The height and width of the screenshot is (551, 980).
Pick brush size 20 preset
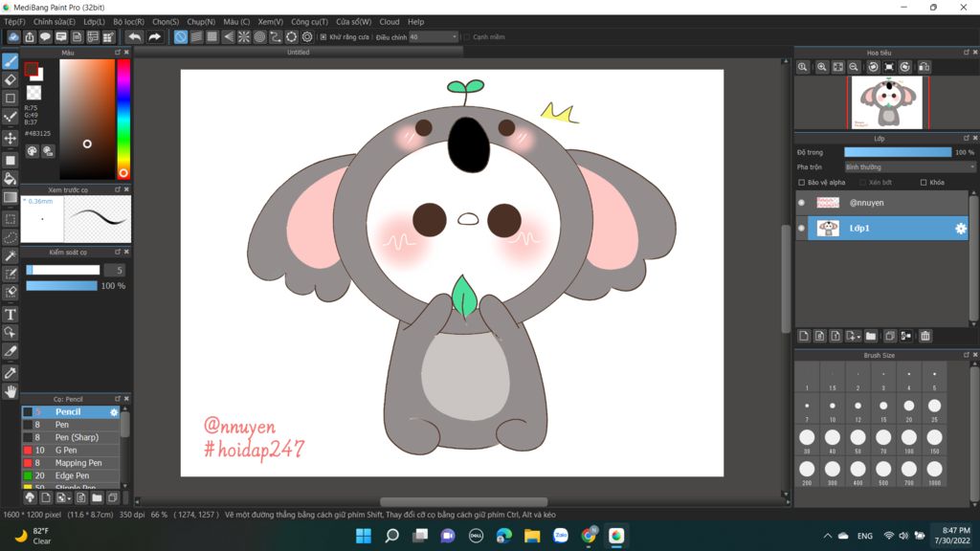click(909, 408)
